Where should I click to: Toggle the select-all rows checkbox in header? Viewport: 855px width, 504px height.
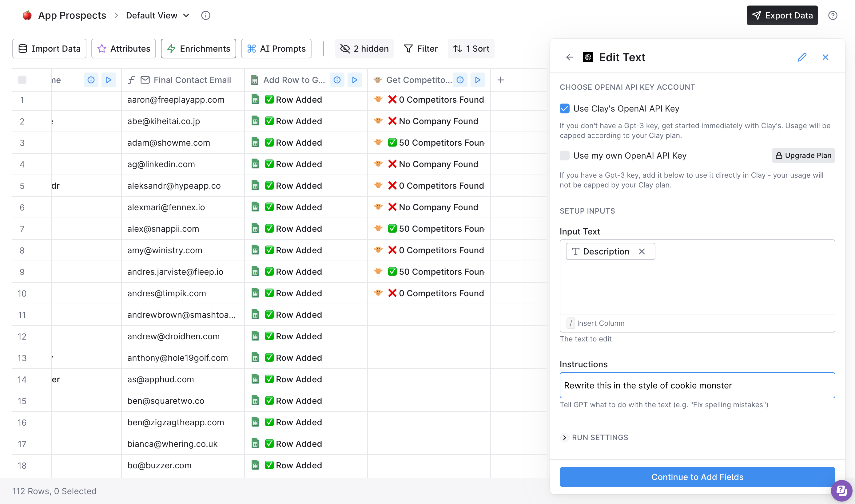point(22,80)
